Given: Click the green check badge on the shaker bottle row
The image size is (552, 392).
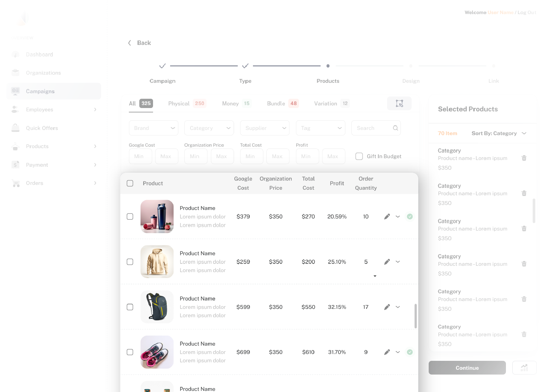Looking at the screenshot, I should (x=410, y=216).
